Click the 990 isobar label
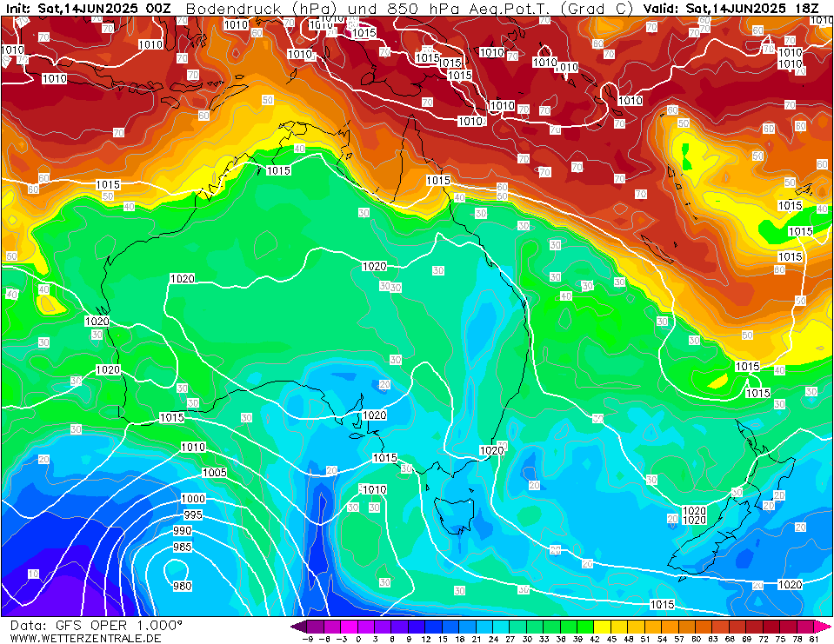Image resolution: width=834 pixels, height=644 pixels. pos(183,531)
